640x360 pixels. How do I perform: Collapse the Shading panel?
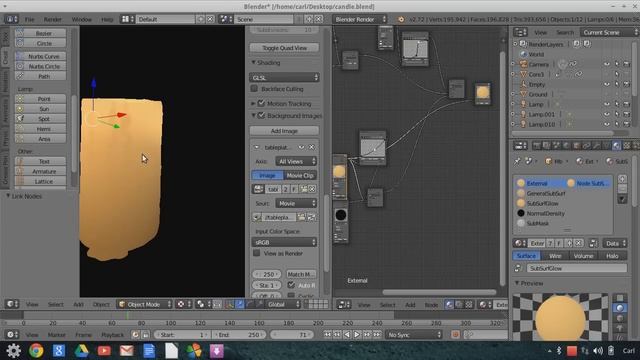[253, 62]
